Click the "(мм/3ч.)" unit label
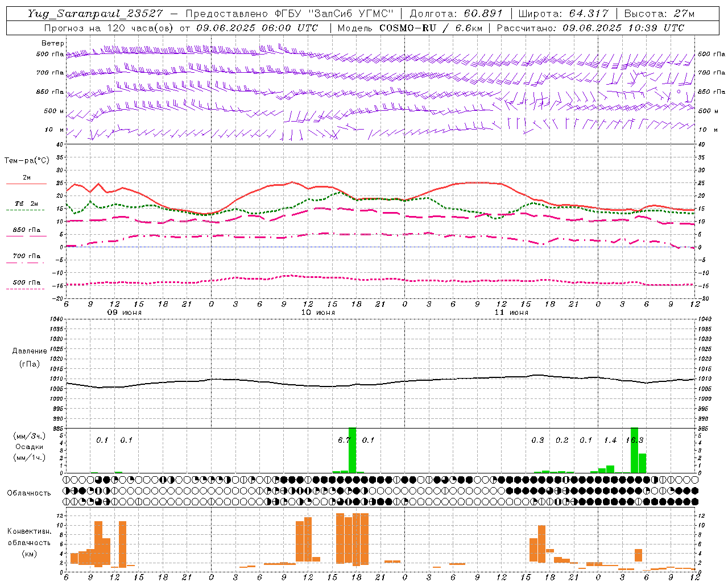Viewport: 728px width, 582px height. tap(29, 436)
